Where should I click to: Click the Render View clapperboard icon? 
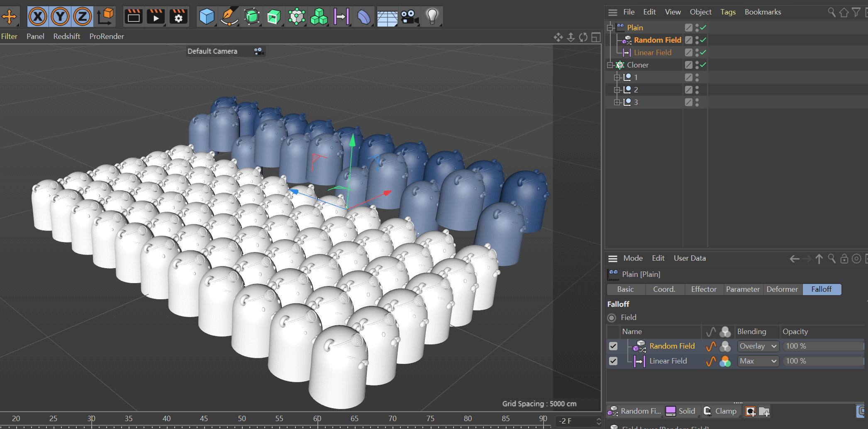(134, 17)
